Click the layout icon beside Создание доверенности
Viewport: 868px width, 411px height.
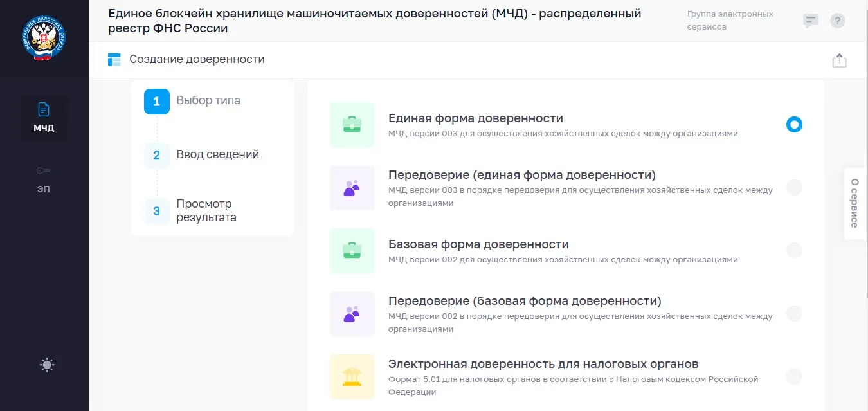[x=114, y=60]
